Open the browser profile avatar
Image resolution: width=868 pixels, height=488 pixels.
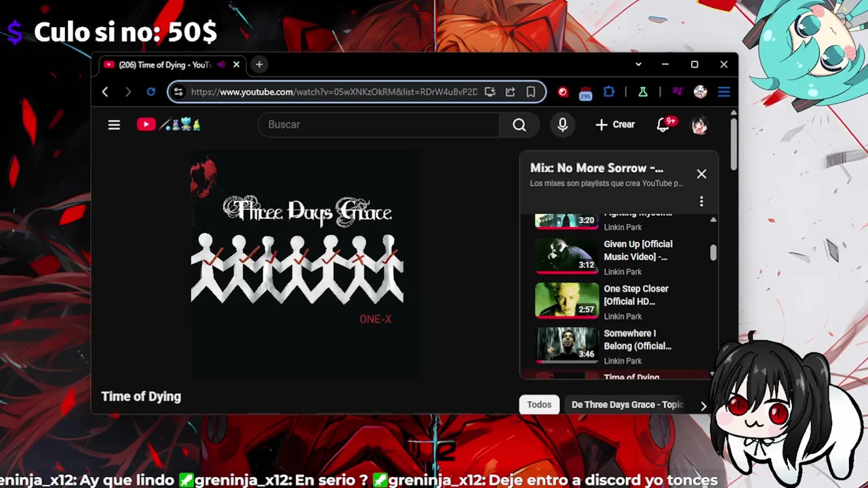701,92
